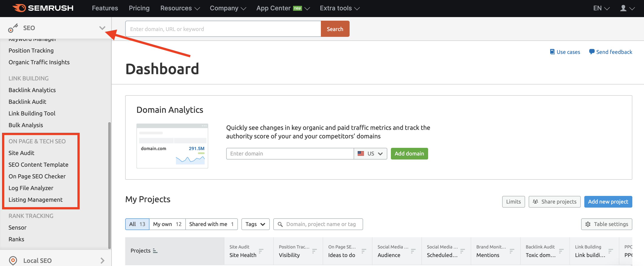Click the magnifier icon in project search
Image resolution: width=644 pixels, height=266 pixels.
[280, 224]
